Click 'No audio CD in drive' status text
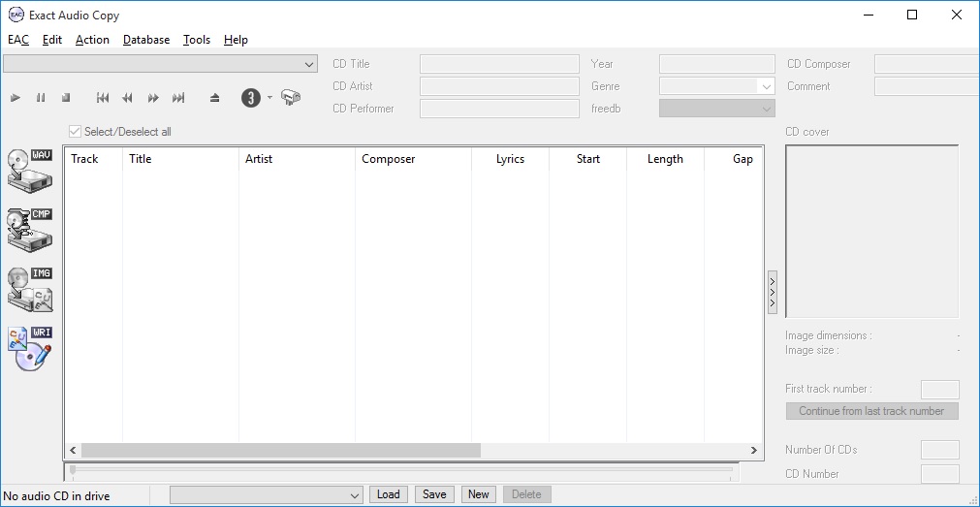 [x=56, y=495]
